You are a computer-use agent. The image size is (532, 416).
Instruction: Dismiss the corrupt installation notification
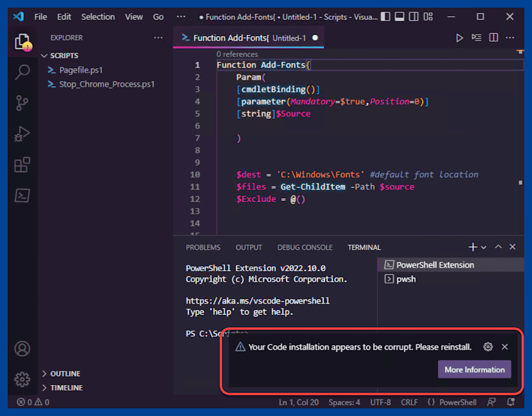(505, 347)
